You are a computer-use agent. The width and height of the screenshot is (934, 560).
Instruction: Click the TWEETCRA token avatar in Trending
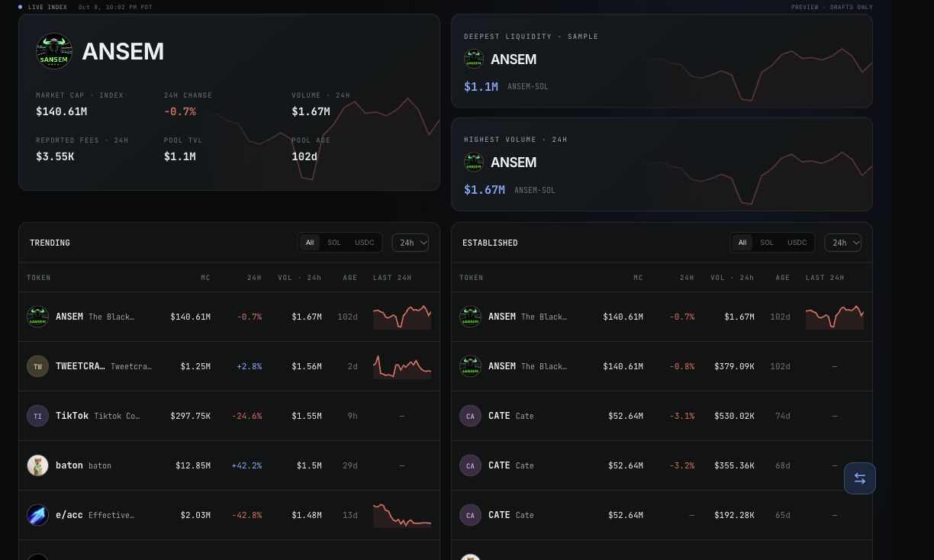pos(37,366)
